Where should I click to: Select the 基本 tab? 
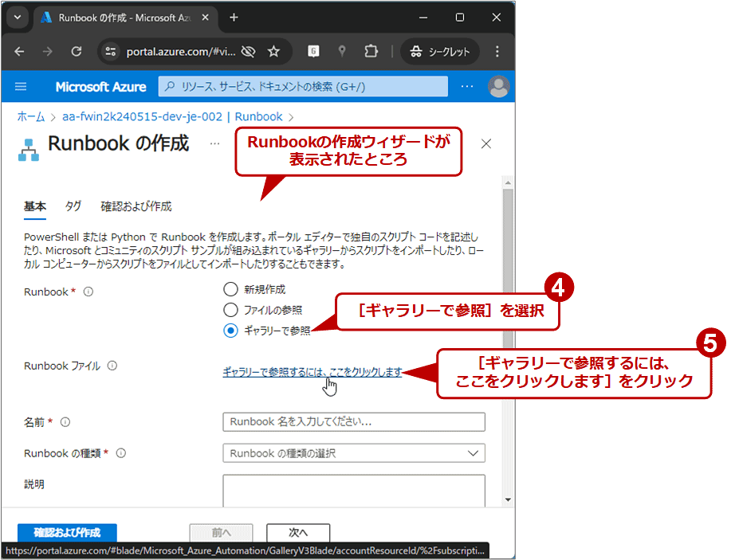pyautogui.click(x=35, y=206)
